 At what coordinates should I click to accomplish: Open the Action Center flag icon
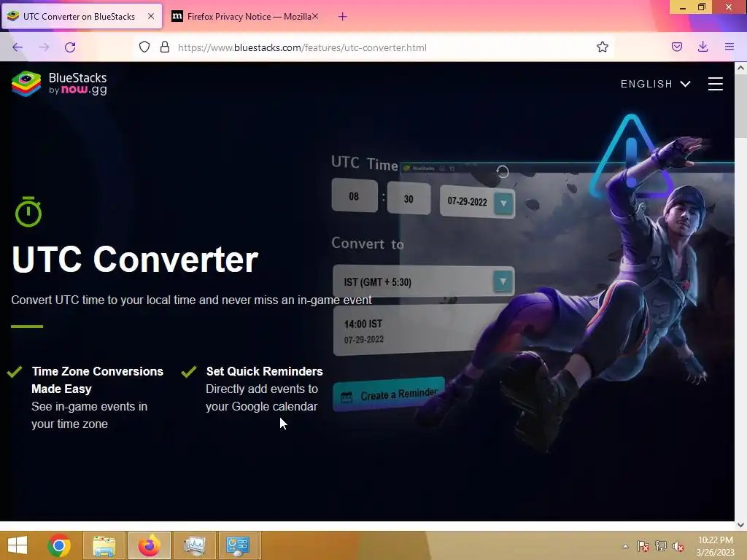(643, 546)
